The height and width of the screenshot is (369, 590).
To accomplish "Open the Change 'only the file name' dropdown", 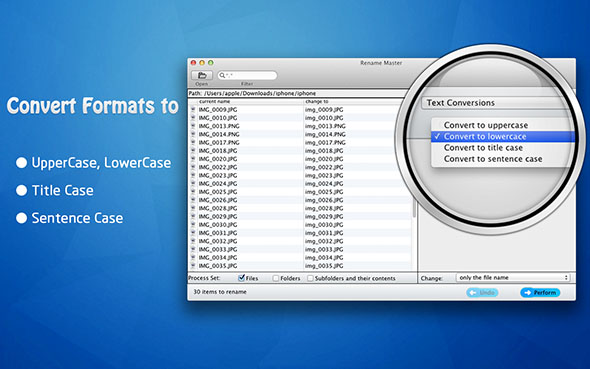I will 513,278.
